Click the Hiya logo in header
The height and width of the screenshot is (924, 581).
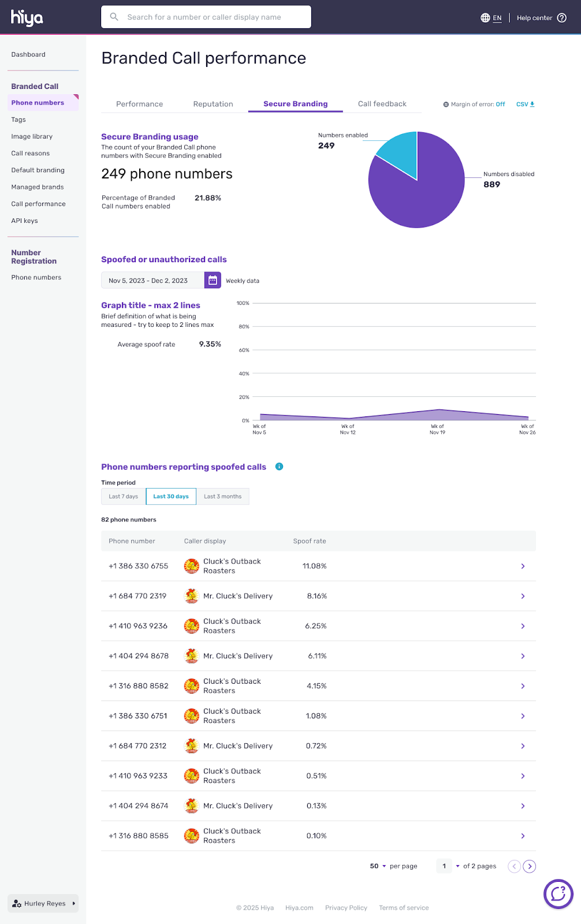click(27, 18)
